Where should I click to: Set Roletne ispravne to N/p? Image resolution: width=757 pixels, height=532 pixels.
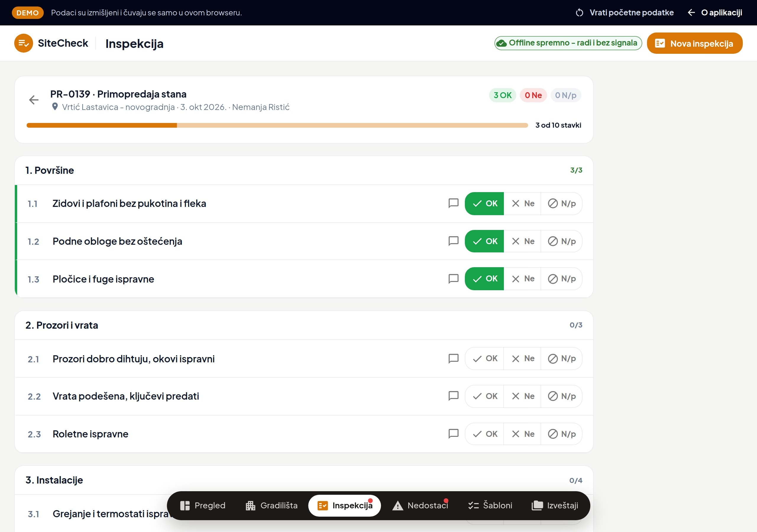pyautogui.click(x=562, y=434)
